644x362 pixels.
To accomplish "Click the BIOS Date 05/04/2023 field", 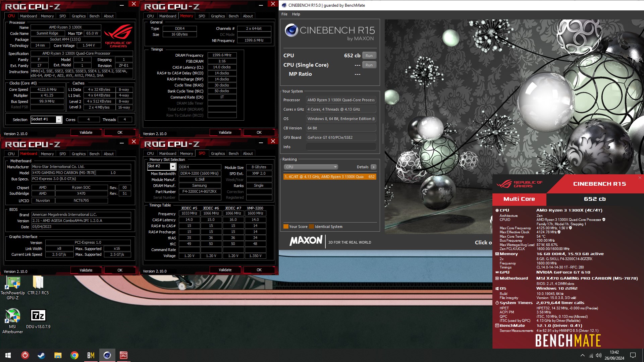I will coord(81,227).
